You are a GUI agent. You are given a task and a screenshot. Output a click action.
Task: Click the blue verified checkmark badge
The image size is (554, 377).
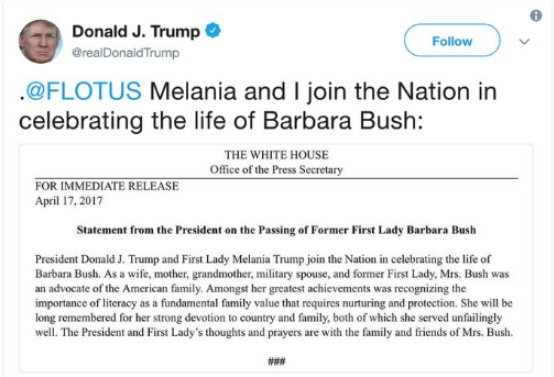(213, 30)
